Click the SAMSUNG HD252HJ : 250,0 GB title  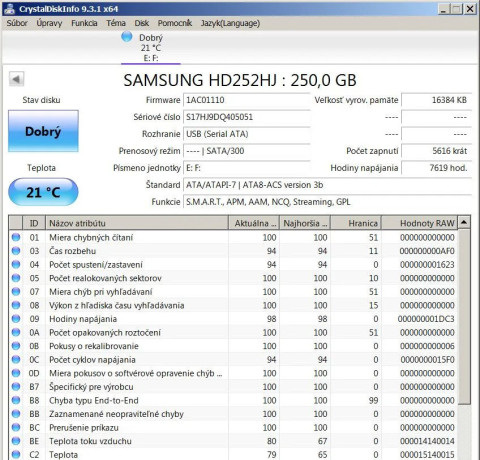pos(240,80)
